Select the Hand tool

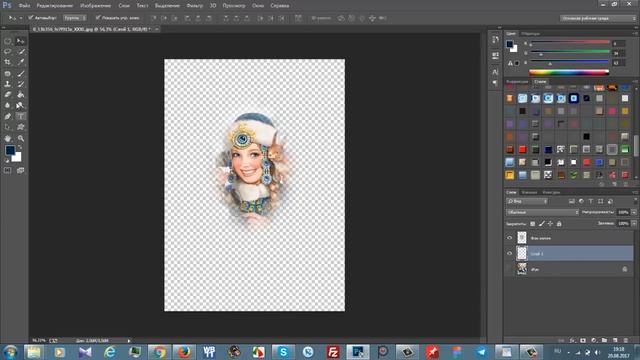point(8,138)
